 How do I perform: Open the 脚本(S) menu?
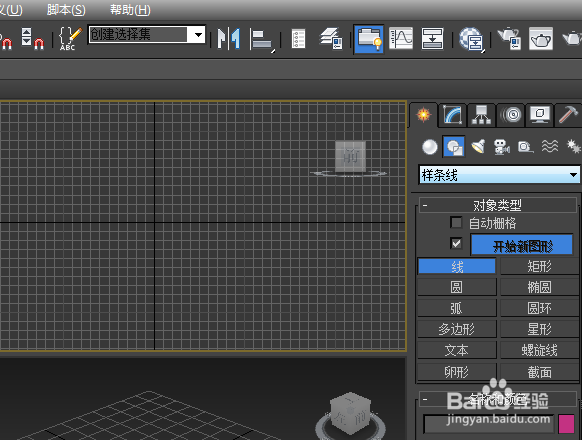click(66, 10)
